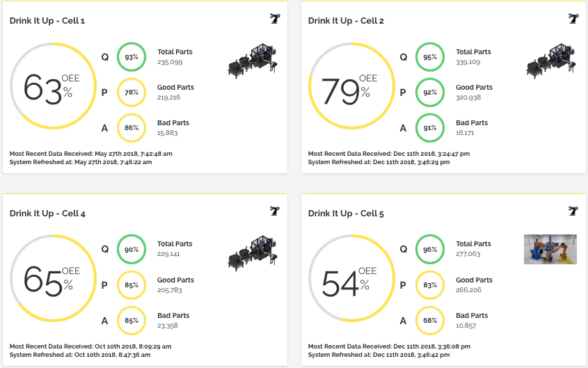This screenshot has width=588, height=368.
Task: Click Good Parts label in Cell 1
Action: pos(175,88)
